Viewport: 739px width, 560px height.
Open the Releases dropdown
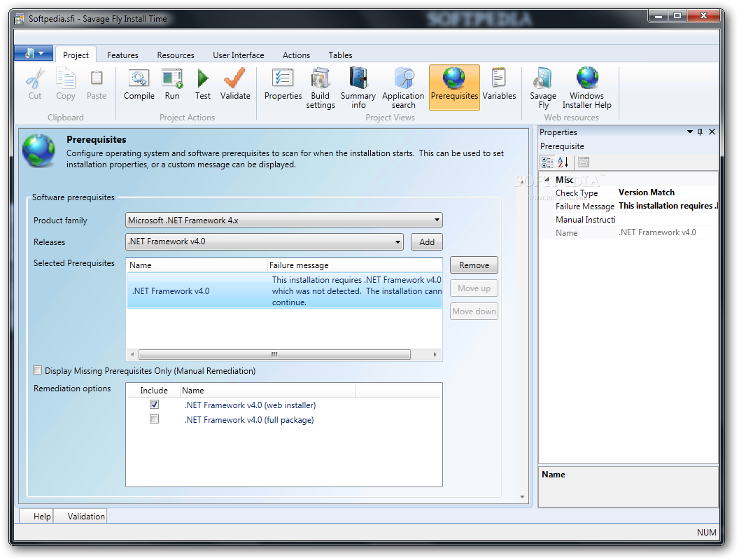265,241
